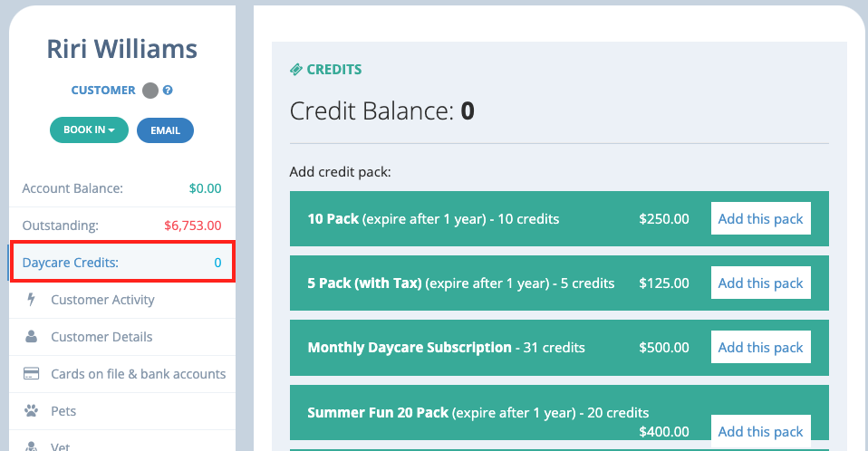Click the CUSTOMER label link

(103, 91)
